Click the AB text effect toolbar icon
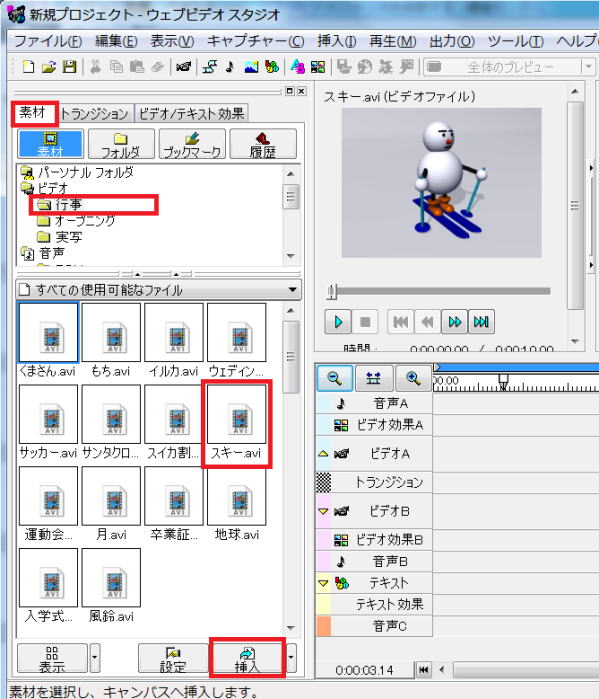The image size is (599, 699). 297,67
